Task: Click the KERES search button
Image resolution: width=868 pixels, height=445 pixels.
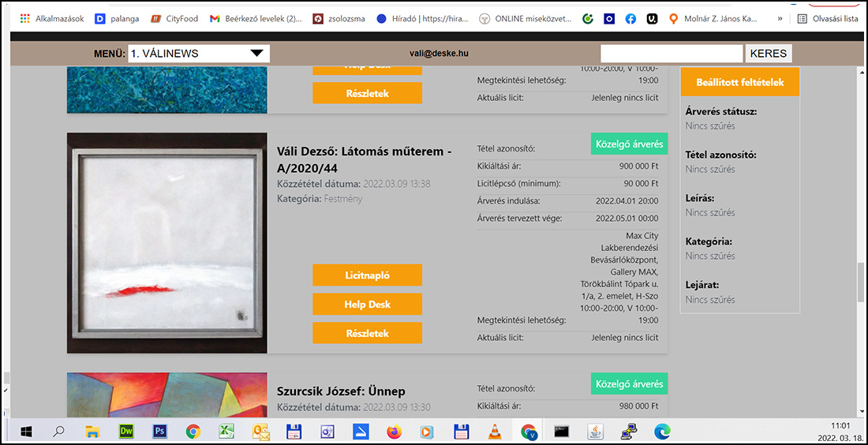Action: [x=769, y=54]
